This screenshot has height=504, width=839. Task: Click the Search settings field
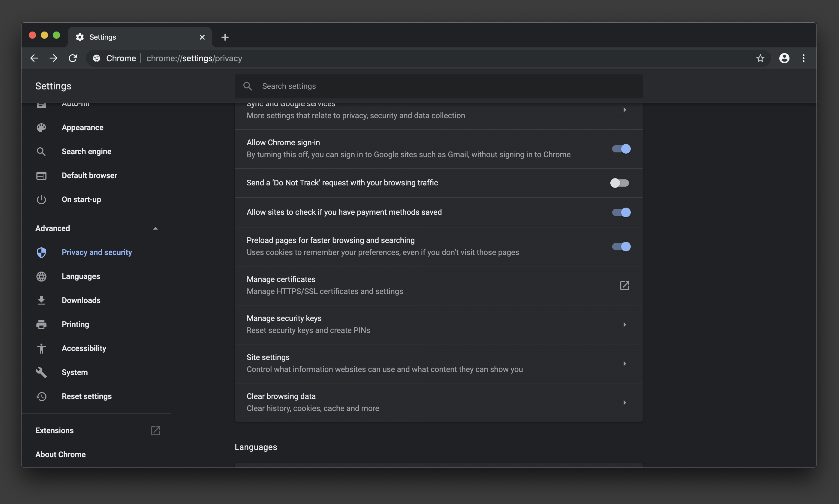pos(438,86)
